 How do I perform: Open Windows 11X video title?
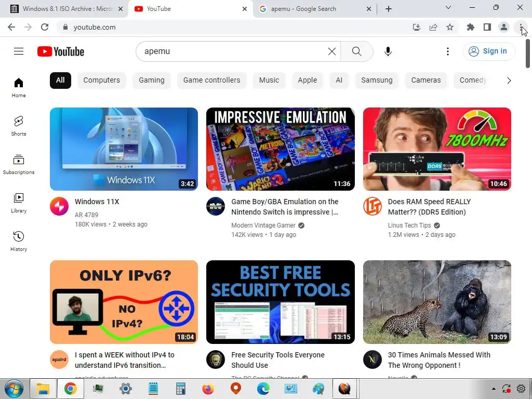click(97, 202)
